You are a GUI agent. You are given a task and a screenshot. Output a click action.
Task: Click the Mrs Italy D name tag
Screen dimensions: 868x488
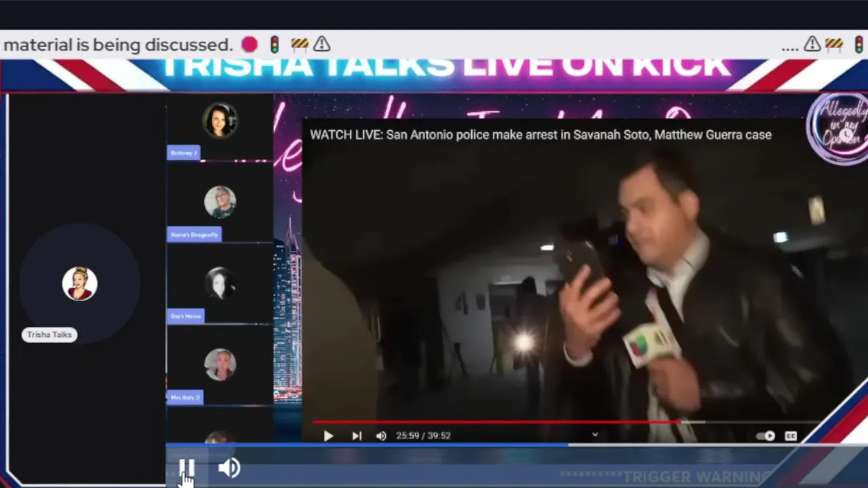(185, 397)
